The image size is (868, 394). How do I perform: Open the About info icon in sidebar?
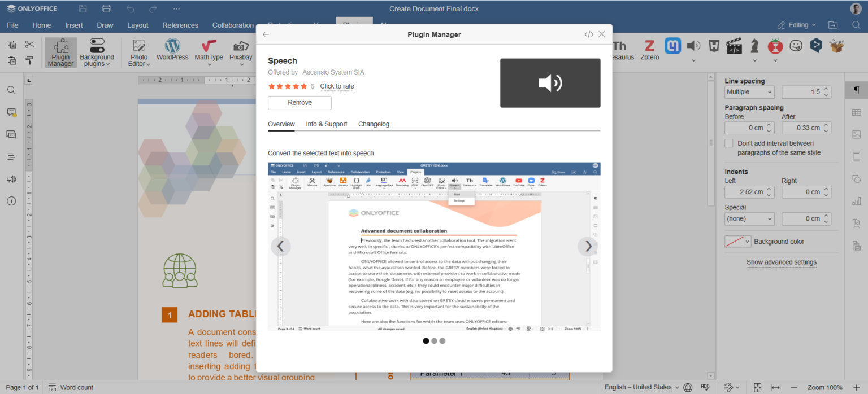[11, 201]
